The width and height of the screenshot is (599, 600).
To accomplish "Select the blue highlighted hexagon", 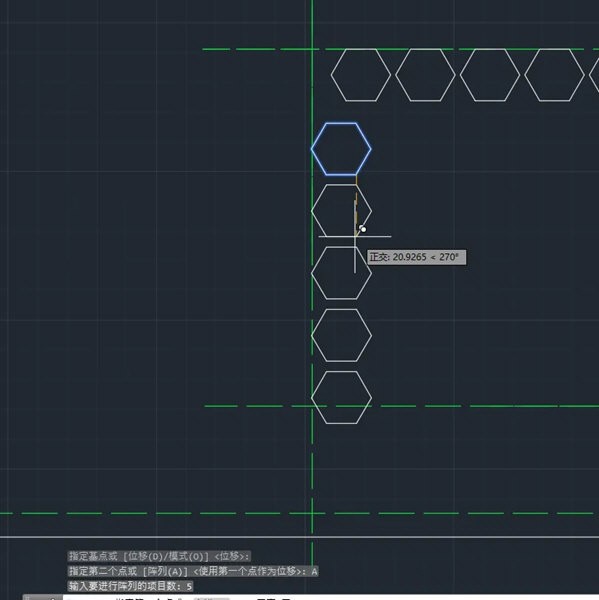I will pyautogui.click(x=341, y=149).
